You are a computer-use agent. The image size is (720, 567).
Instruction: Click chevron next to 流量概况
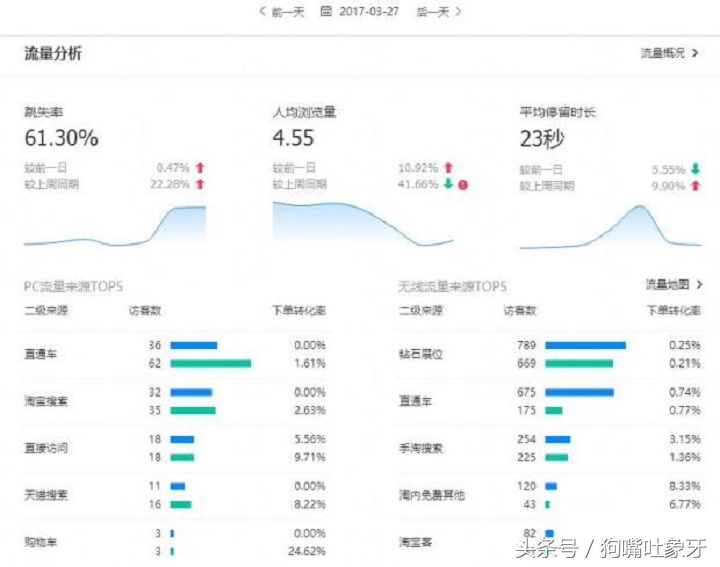pos(695,53)
